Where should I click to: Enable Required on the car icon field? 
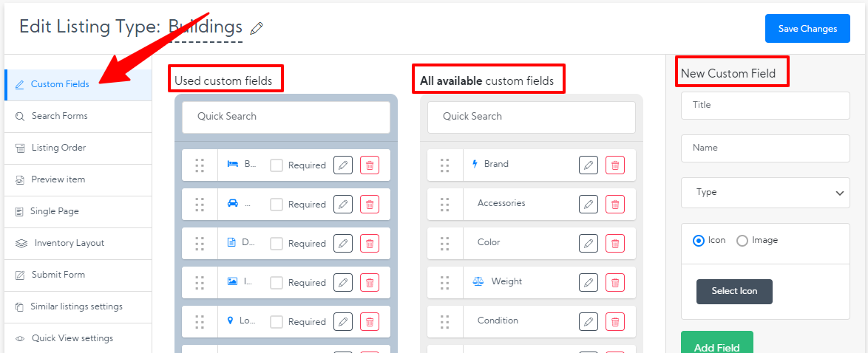pos(277,205)
